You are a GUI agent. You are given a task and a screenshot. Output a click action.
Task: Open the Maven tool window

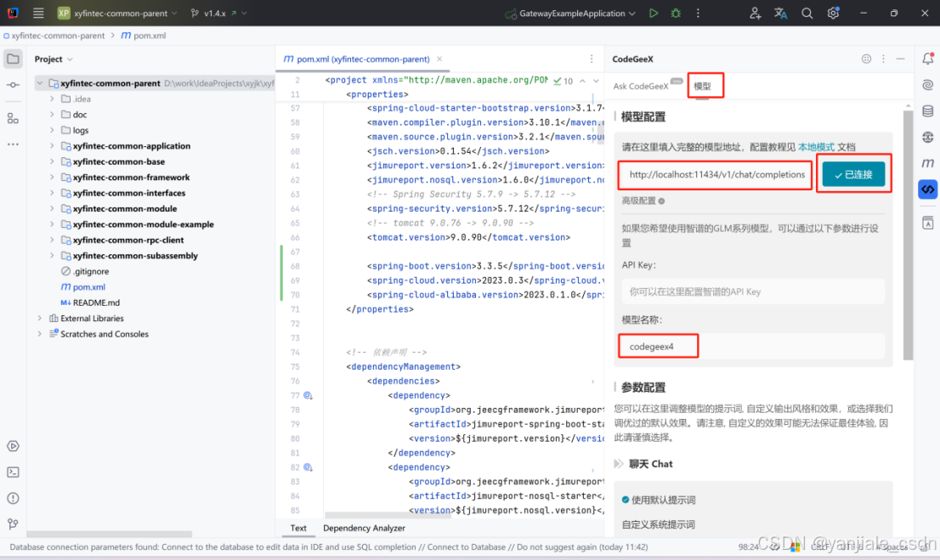tap(927, 161)
